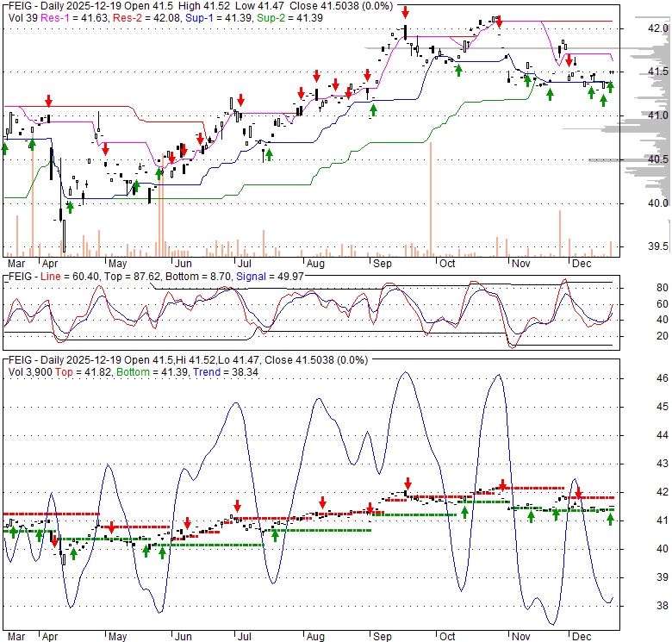Viewport: 672px width, 642px height.
Task: Click the red down arrow at late October high in top chart
Action: point(499,23)
